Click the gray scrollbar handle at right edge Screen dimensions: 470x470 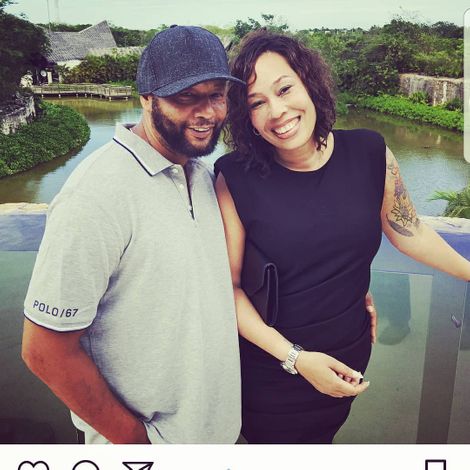click(x=467, y=86)
